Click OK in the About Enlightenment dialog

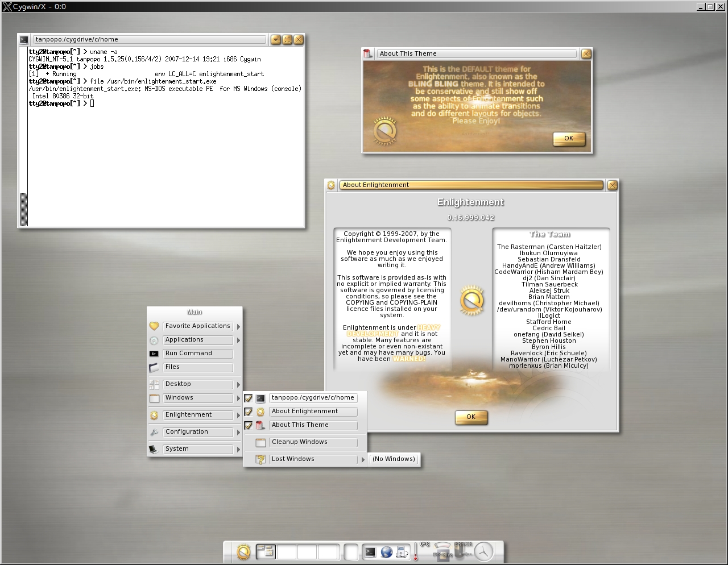coord(471,417)
